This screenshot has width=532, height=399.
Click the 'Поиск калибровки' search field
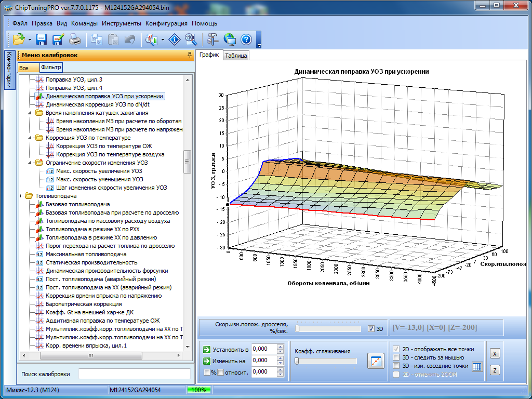[134, 374]
